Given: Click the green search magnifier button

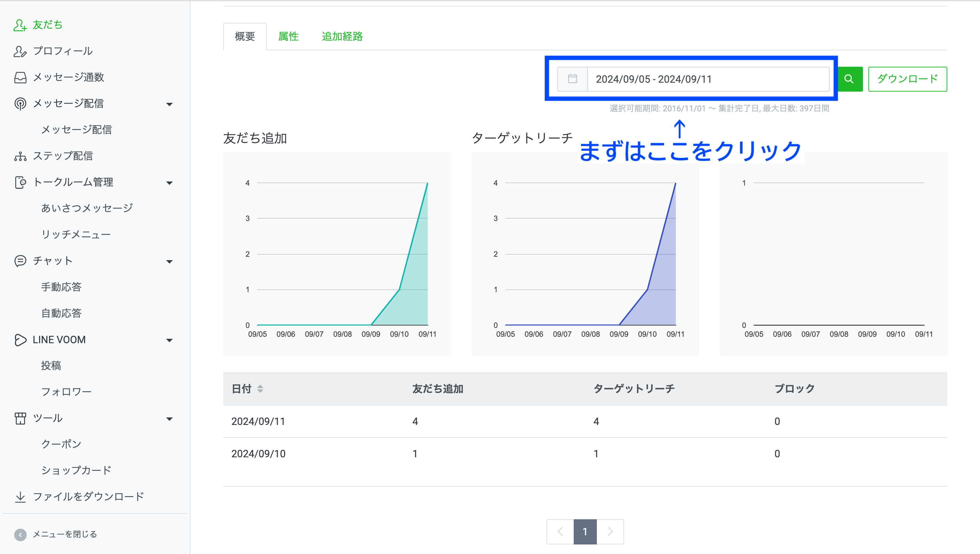Looking at the screenshot, I should click(849, 79).
